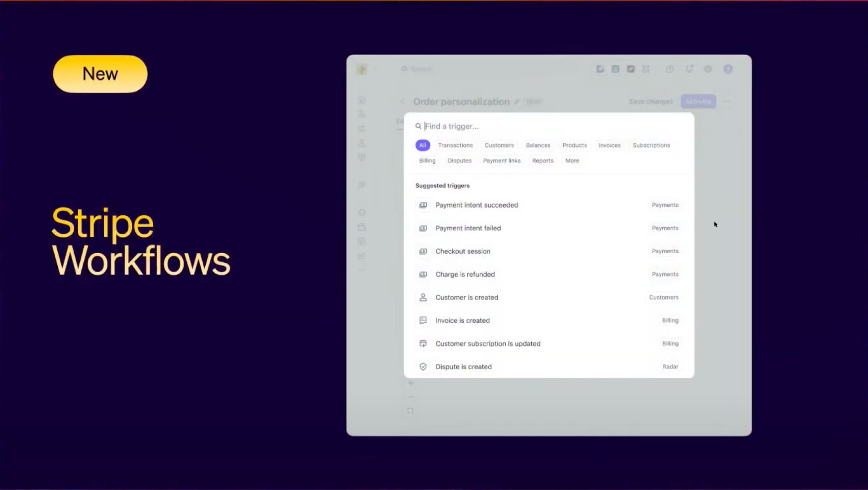Image resolution: width=868 pixels, height=490 pixels.
Task: Fit canvas view with fullscreen icon
Action: click(410, 411)
